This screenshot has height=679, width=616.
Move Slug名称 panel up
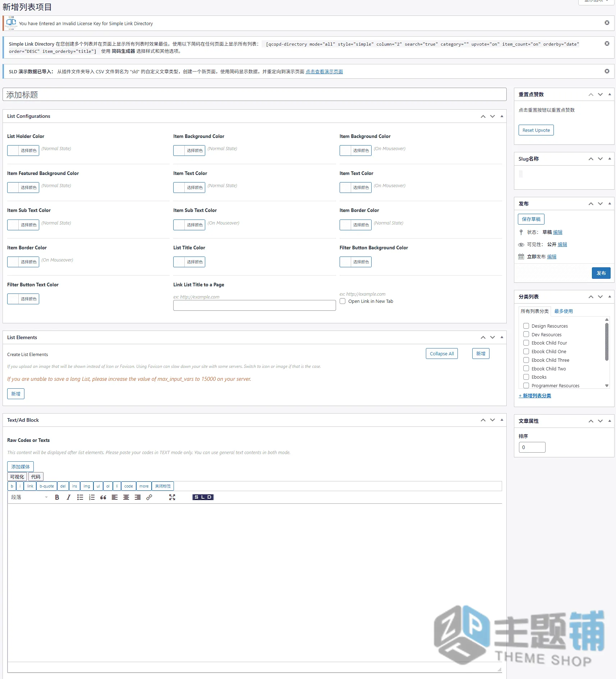coord(591,159)
